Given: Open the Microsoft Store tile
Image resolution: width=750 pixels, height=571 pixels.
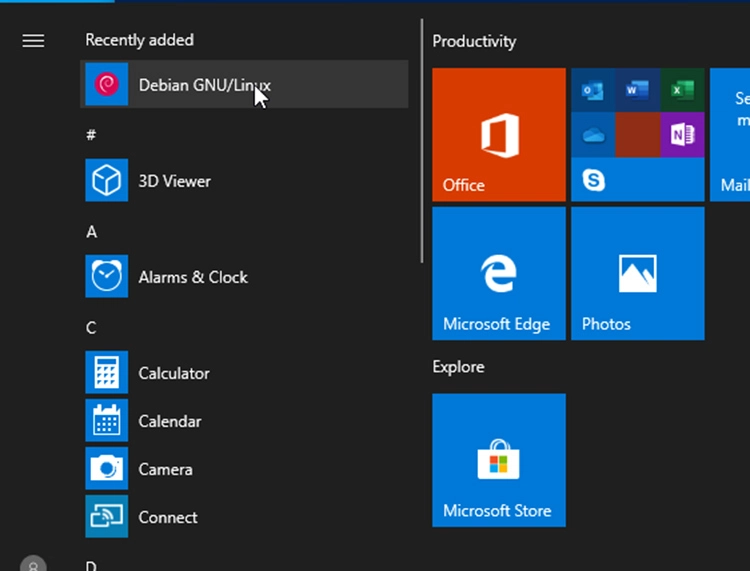Looking at the screenshot, I should click(499, 460).
